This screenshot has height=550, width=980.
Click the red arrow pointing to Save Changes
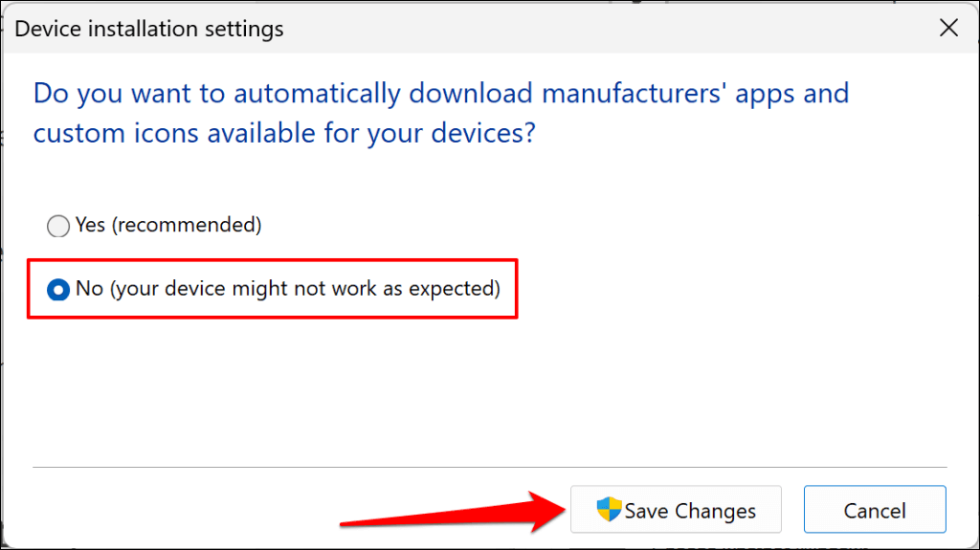450,512
